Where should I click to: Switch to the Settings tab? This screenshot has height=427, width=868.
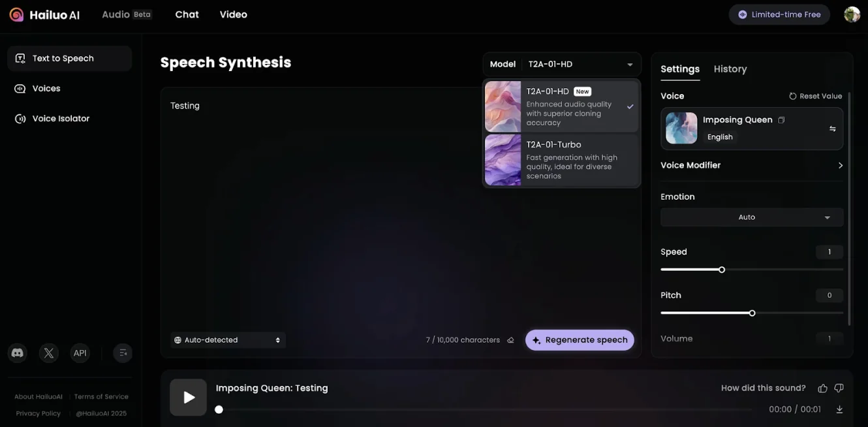pyautogui.click(x=680, y=69)
